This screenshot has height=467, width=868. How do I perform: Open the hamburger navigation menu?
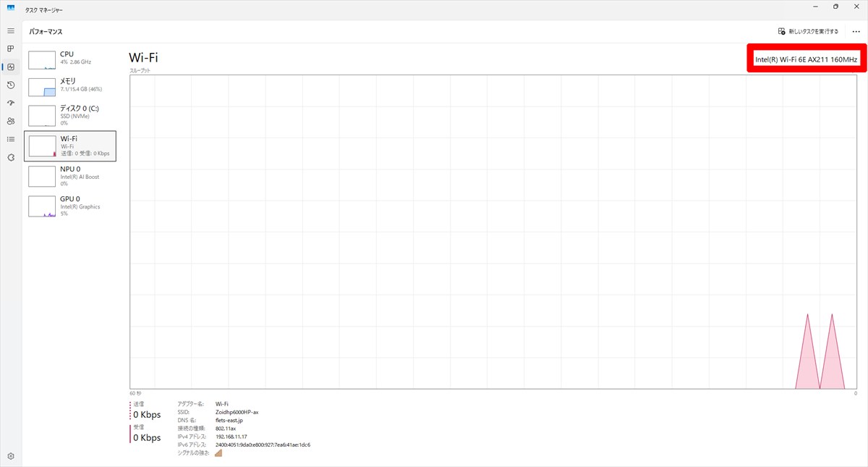click(x=11, y=31)
